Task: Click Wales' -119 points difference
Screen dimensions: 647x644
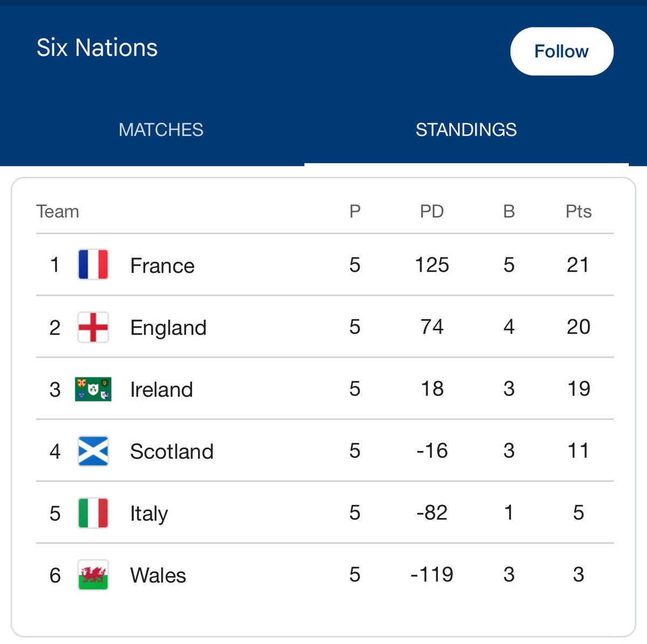Action: pos(432,574)
